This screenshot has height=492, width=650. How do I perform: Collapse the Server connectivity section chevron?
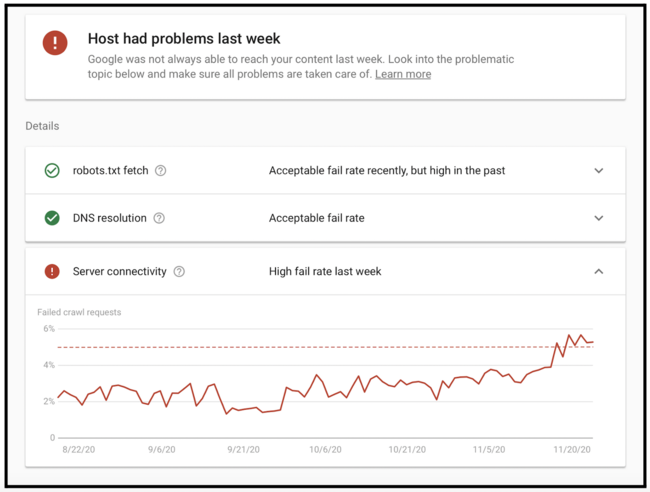[x=599, y=271]
